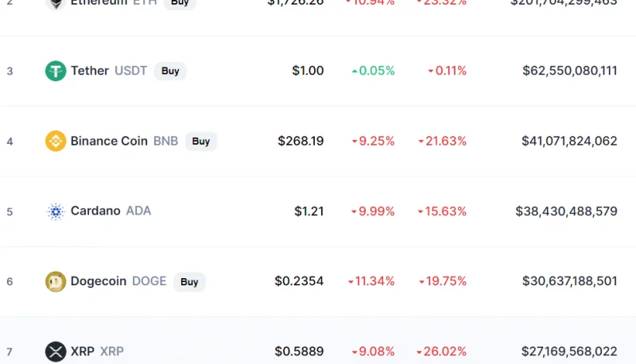Open the Tether USDT coin page
The image size is (636, 364).
pyautogui.click(x=109, y=71)
